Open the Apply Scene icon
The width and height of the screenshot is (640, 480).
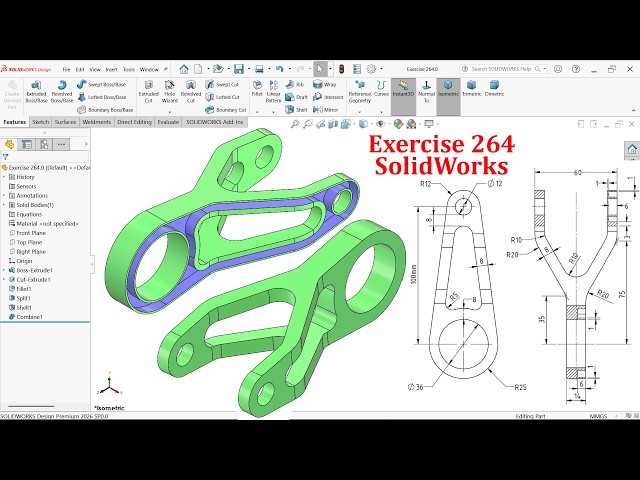[411, 124]
